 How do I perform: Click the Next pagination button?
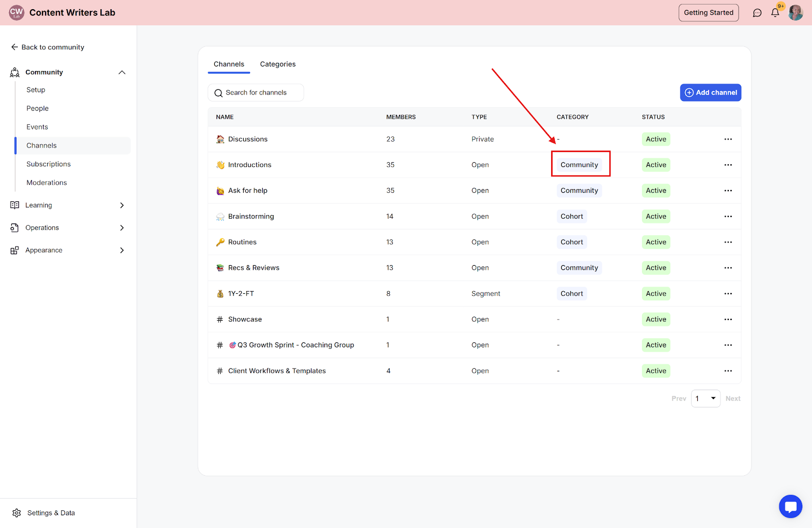tap(733, 399)
